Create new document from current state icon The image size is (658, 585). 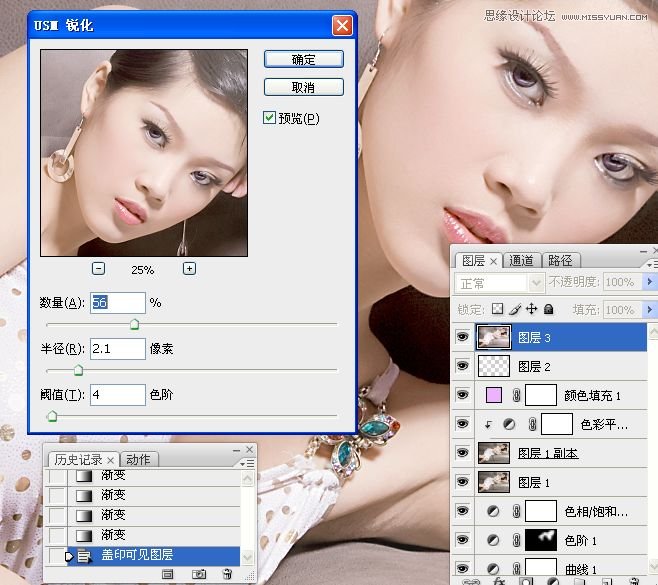point(168,574)
